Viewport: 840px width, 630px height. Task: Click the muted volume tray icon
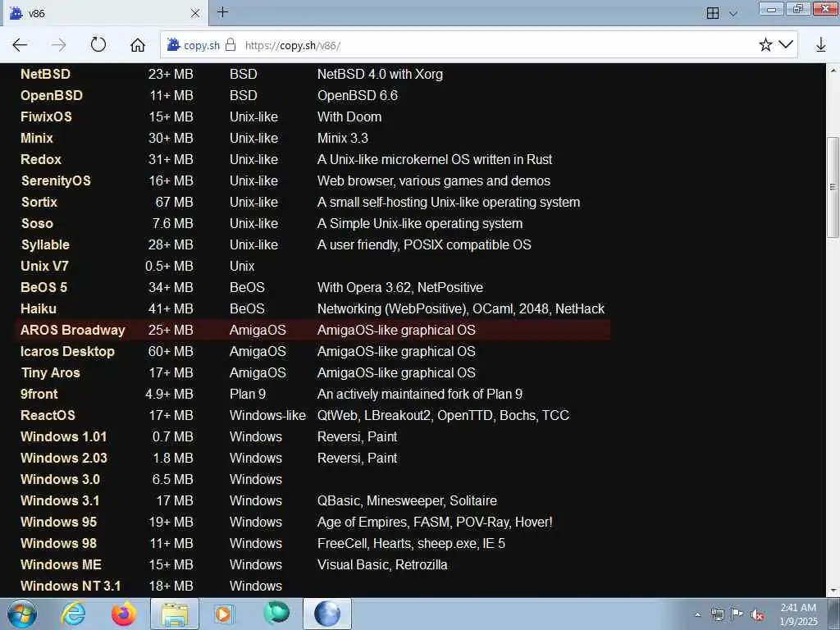point(757,614)
